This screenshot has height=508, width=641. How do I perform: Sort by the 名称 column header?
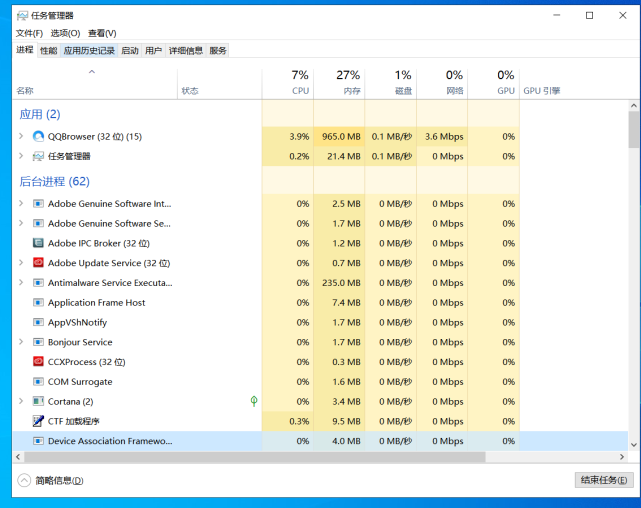(95, 84)
